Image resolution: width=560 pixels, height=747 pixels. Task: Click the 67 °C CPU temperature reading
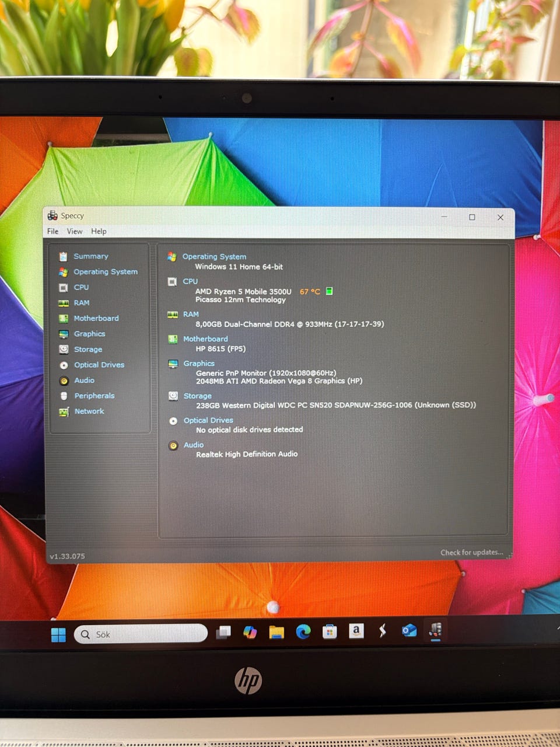(310, 291)
